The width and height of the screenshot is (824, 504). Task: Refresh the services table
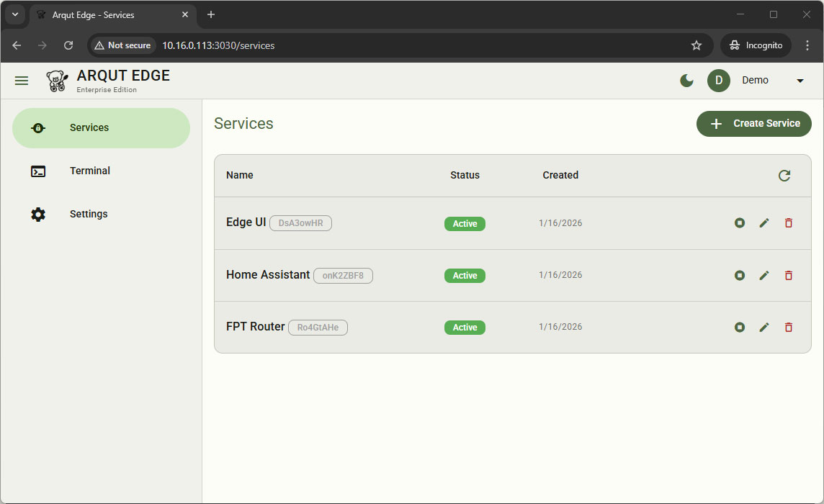(x=784, y=176)
